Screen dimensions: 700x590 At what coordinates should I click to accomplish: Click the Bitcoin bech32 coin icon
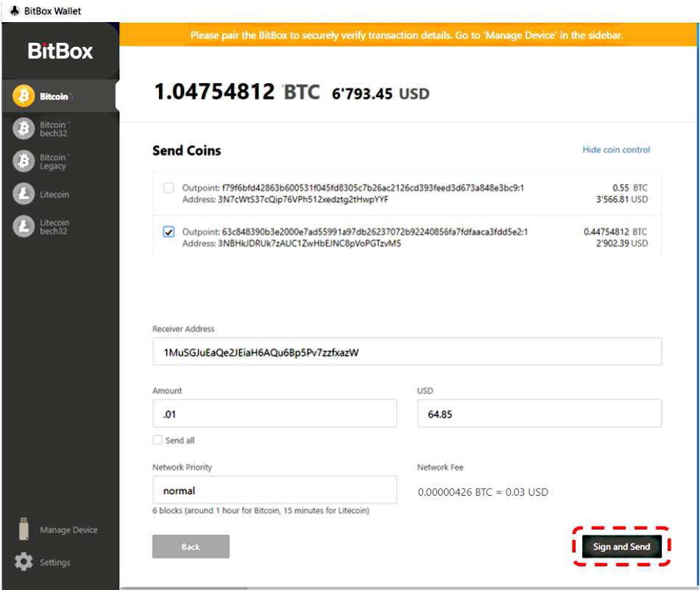(x=24, y=129)
